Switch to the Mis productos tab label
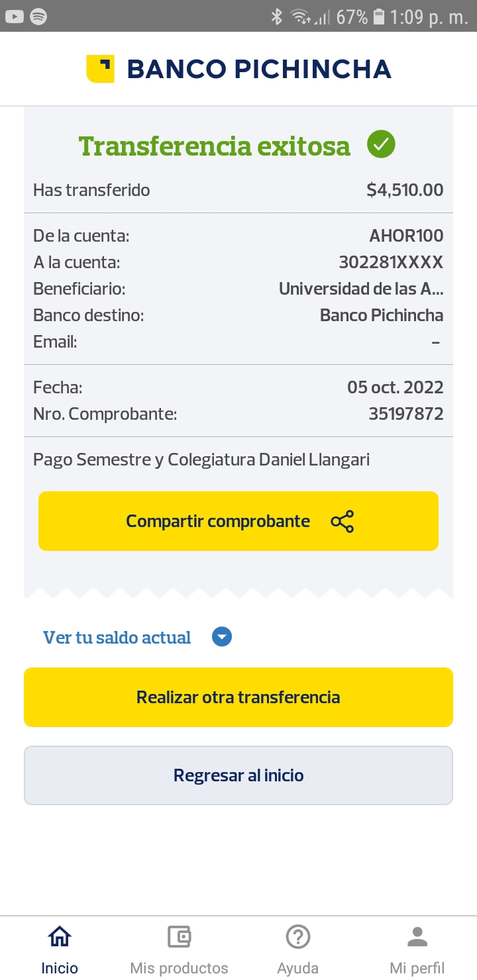477x980 pixels. coord(179,968)
